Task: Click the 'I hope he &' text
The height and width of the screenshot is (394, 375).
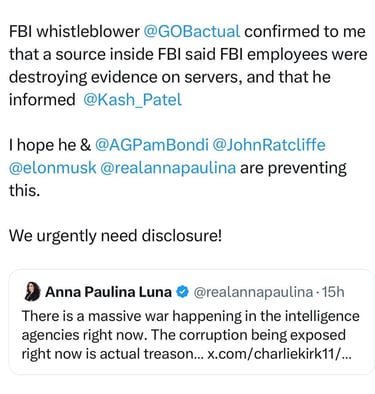Action: (x=50, y=146)
